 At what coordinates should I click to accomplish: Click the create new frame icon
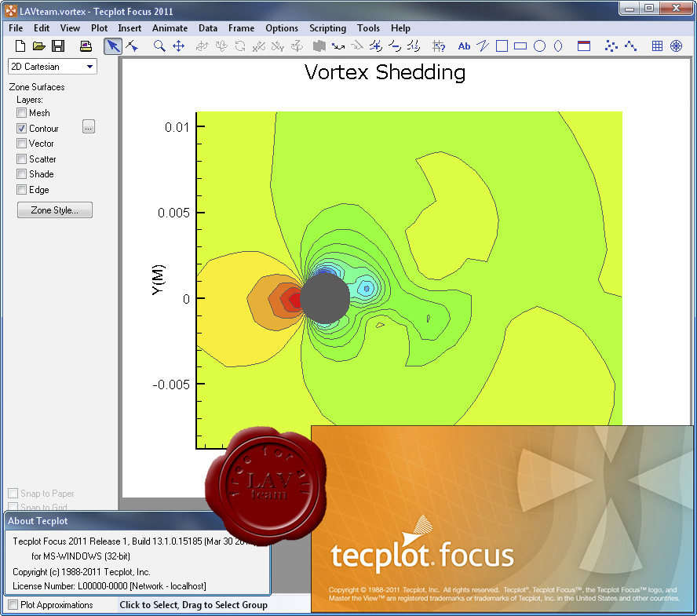[584, 46]
